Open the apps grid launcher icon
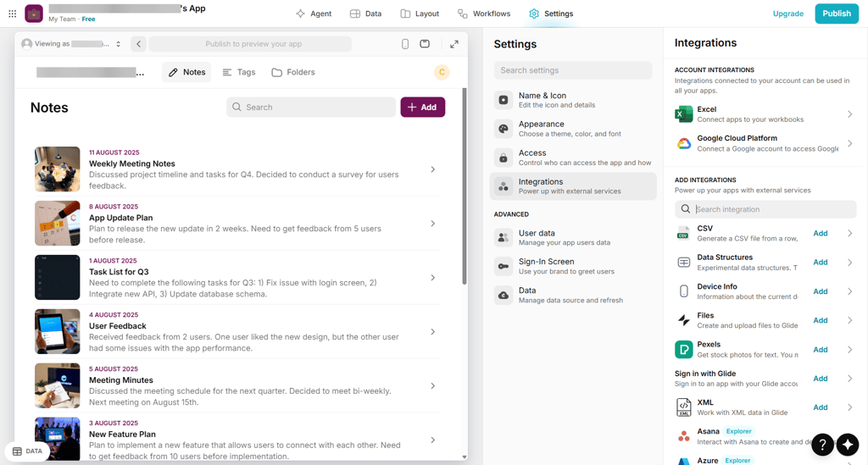 (x=12, y=14)
